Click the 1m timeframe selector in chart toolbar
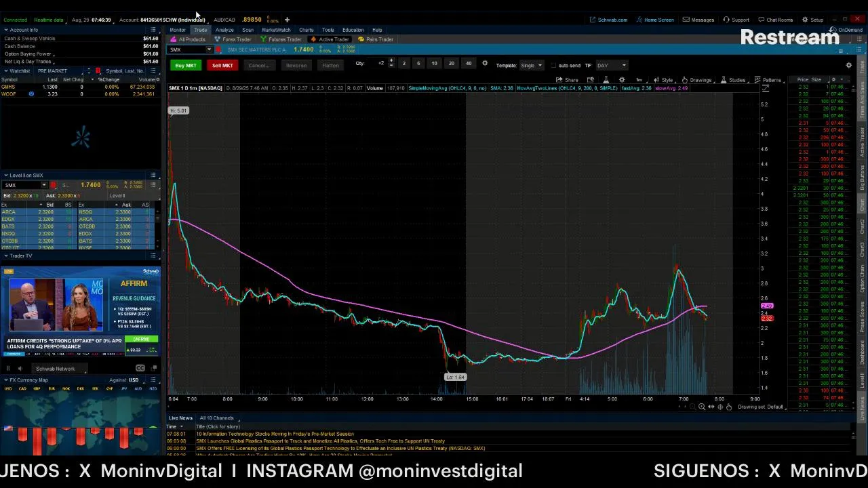Viewport: 868px width, 488px height. point(639,80)
